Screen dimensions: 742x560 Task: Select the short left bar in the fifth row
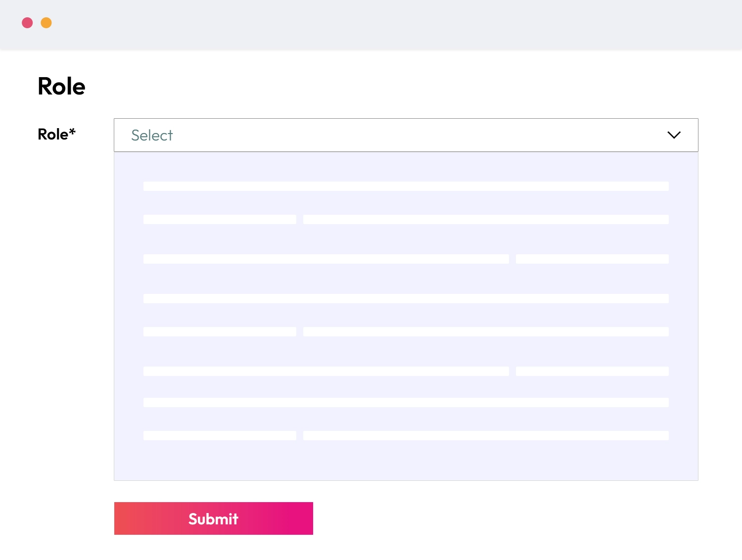pos(220,331)
